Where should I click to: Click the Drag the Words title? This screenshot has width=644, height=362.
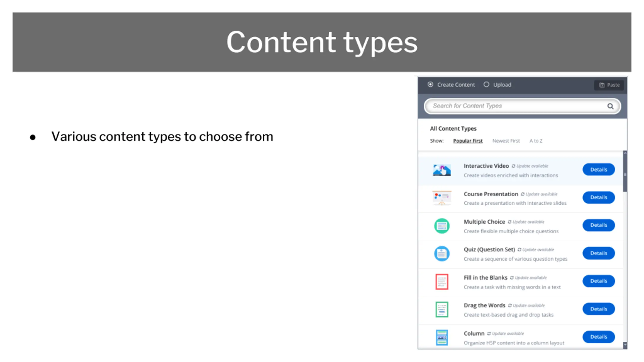click(485, 305)
